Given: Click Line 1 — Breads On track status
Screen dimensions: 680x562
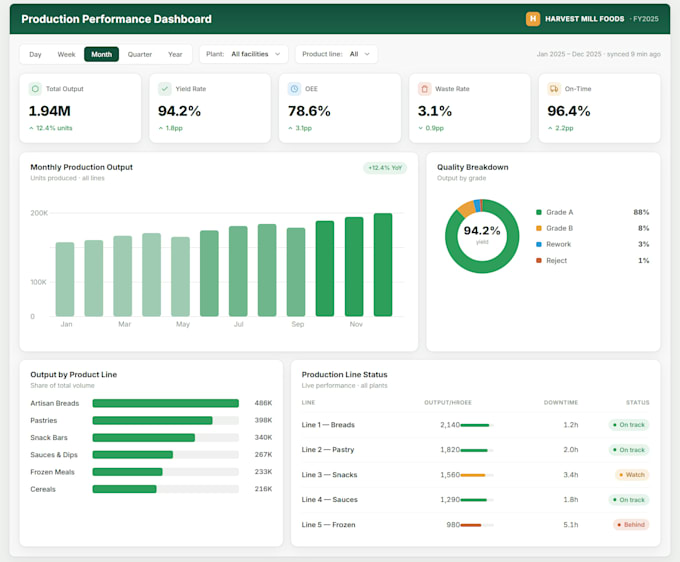Looking at the screenshot, I should (629, 425).
